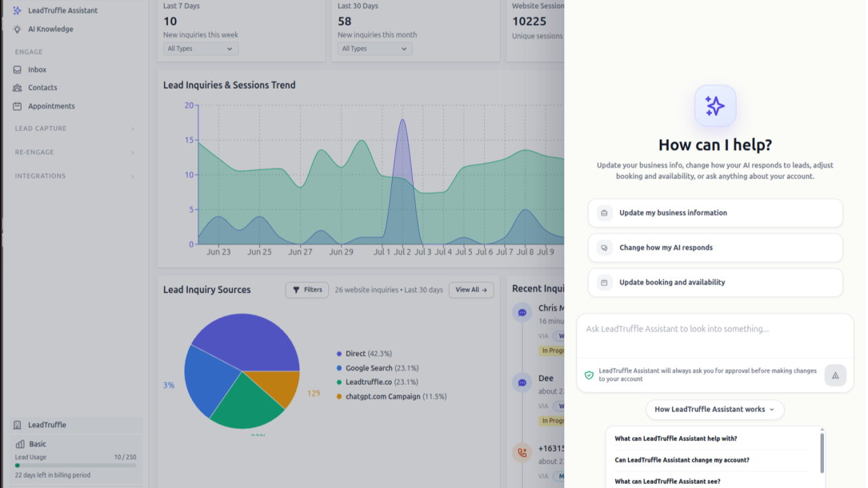
Task: Click the Direct (42.3%) legend text
Action: click(369, 354)
